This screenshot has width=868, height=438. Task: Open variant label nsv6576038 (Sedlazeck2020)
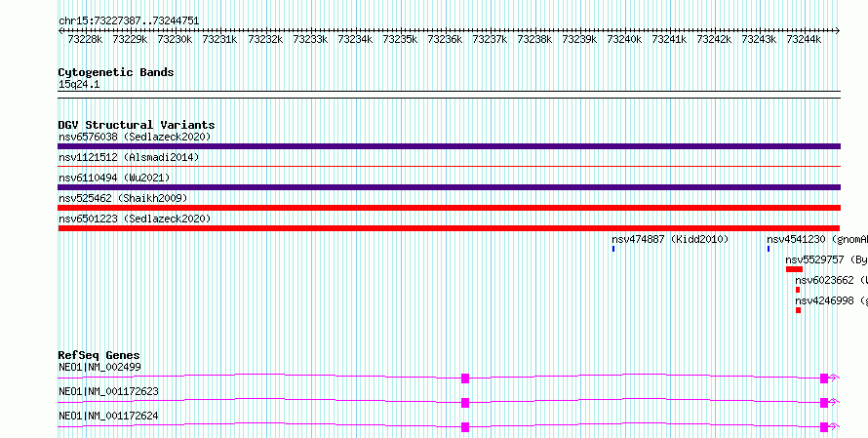point(135,137)
